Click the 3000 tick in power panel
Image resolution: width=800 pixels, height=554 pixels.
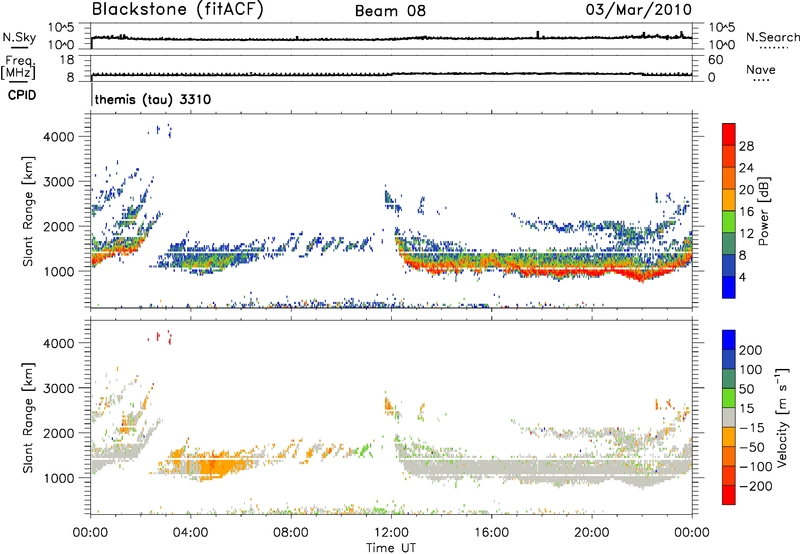(59, 182)
